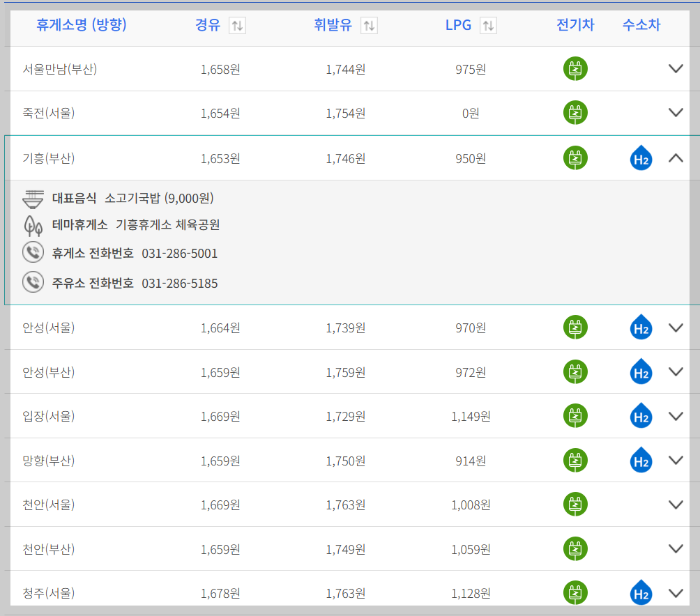Select the hydrogen H2 icon for 안성(서울)

tap(640, 328)
